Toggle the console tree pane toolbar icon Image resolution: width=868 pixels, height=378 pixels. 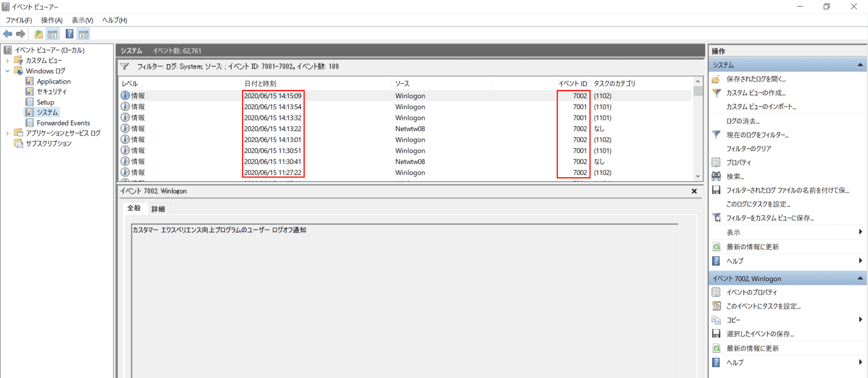[x=53, y=34]
